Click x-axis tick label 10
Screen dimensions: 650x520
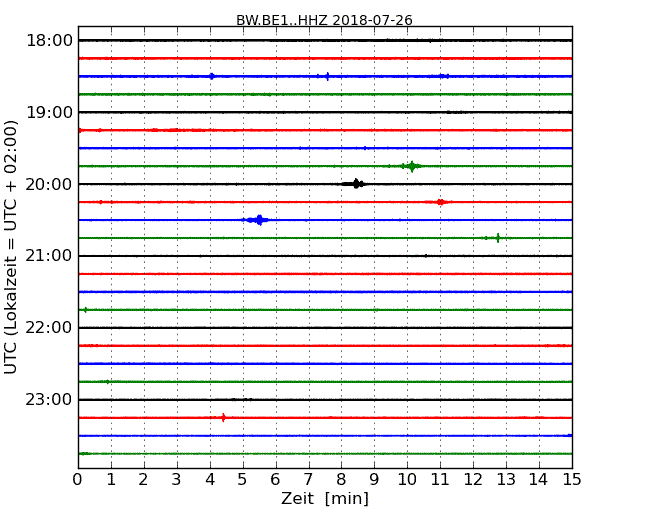coord(407,480)
